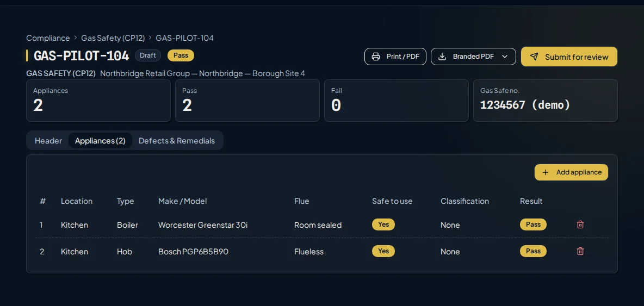Click the Make / Model column header

[182, 201]
